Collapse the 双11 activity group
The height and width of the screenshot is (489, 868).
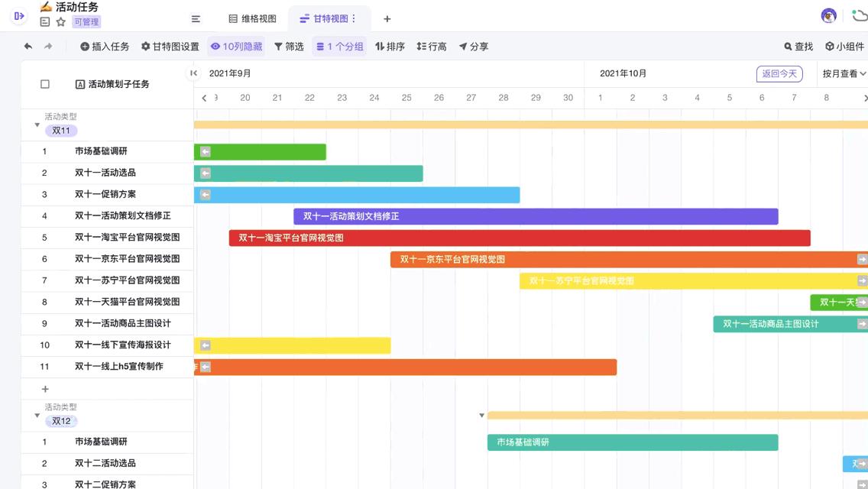[37, 124]
